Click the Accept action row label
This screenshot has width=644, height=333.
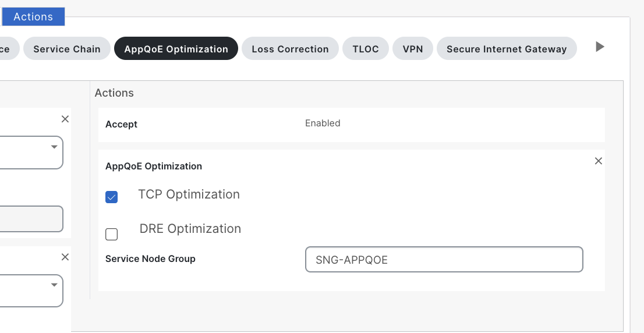pos(121,125)
